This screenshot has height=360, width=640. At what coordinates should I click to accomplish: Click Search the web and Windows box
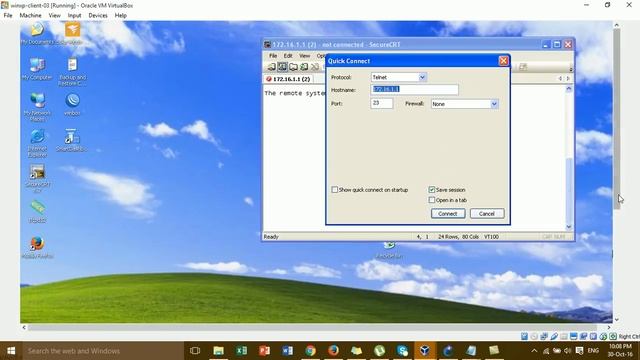[103, 351]
